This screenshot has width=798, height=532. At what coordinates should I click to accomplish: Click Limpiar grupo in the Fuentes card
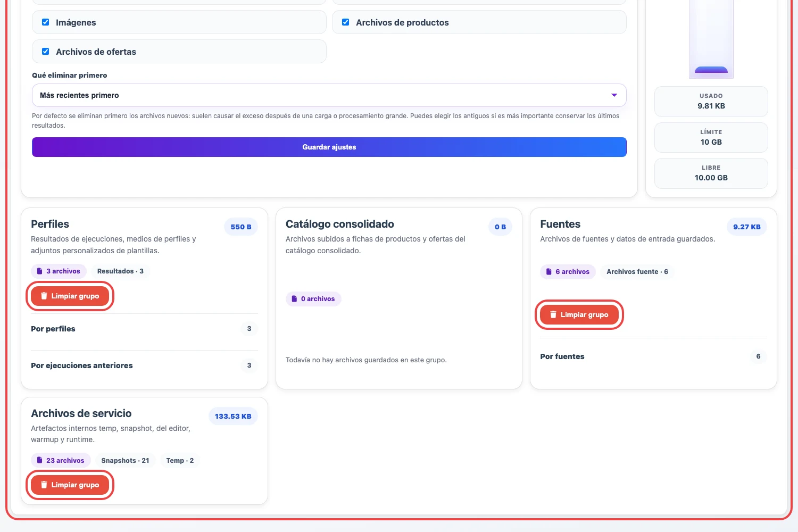tap(579, 314)
